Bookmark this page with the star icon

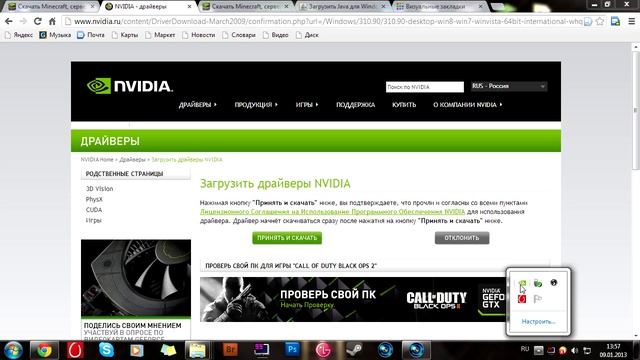point(599,21)
